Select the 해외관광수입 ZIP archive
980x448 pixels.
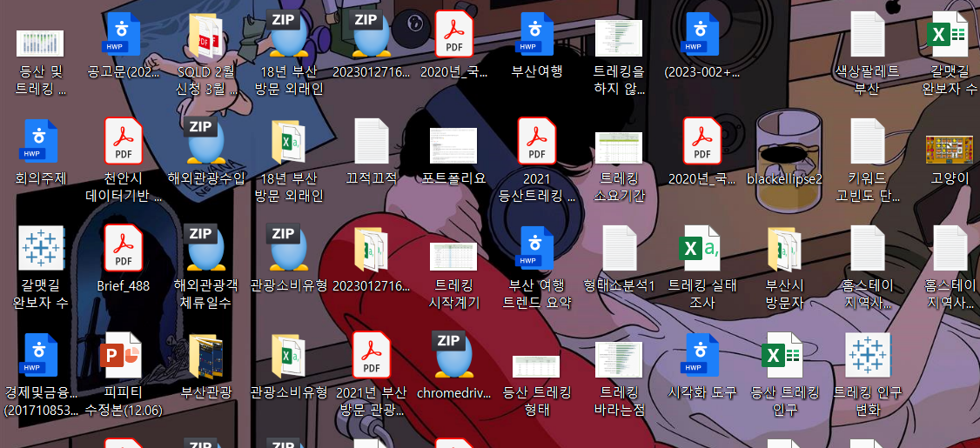[206, 141]
